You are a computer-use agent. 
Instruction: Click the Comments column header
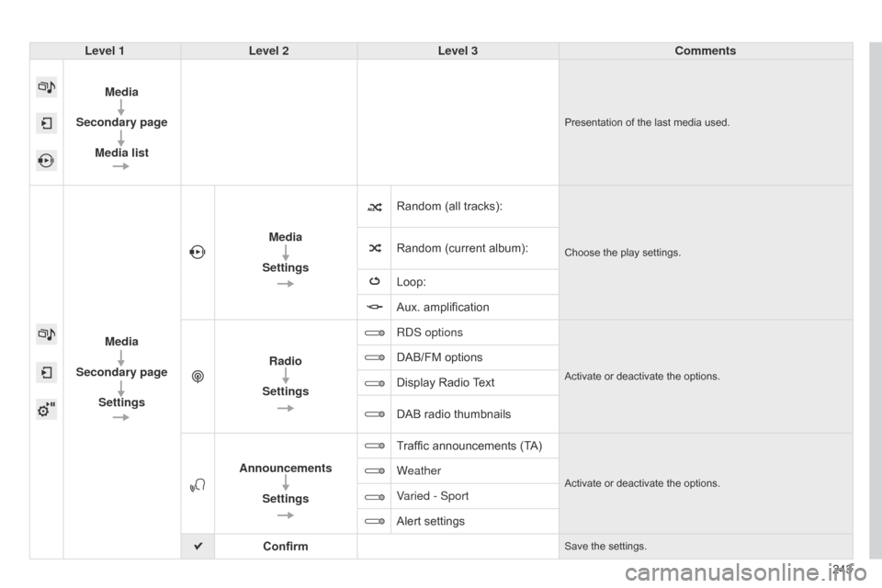pyautogui.click(x=705, y=51)
